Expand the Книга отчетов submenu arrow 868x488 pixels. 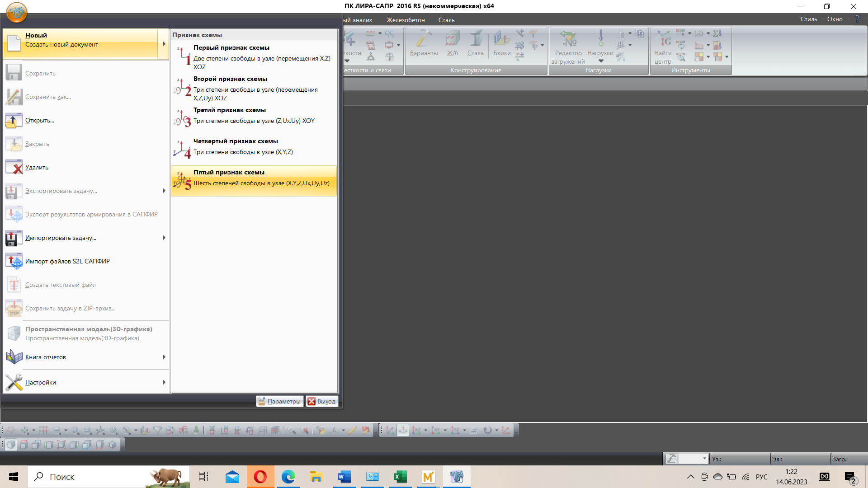tap(164, 357)
